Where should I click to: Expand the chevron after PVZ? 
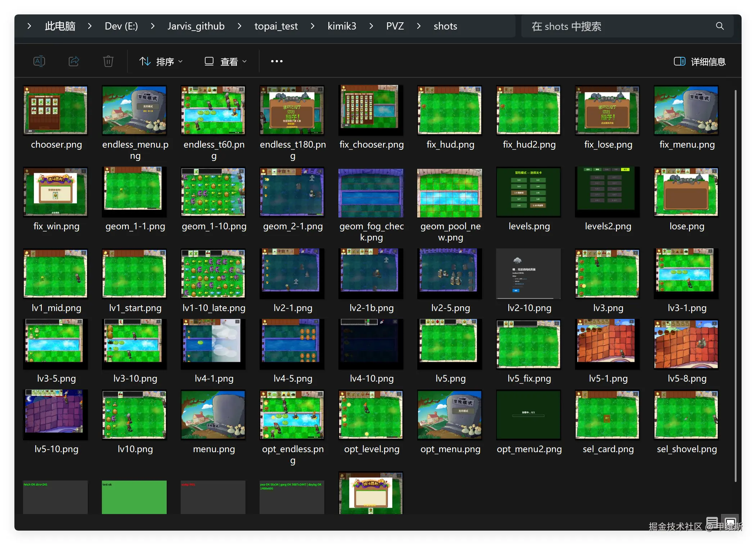pos(419,26)
